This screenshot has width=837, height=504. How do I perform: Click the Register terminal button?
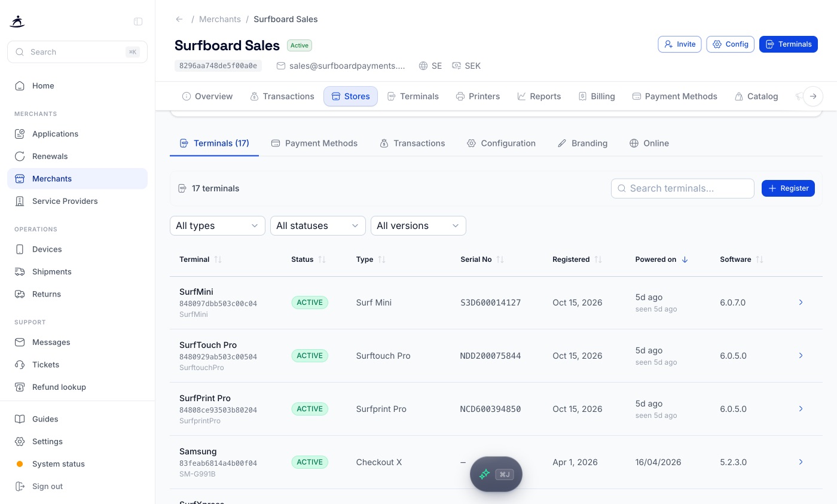click(788, 188)
